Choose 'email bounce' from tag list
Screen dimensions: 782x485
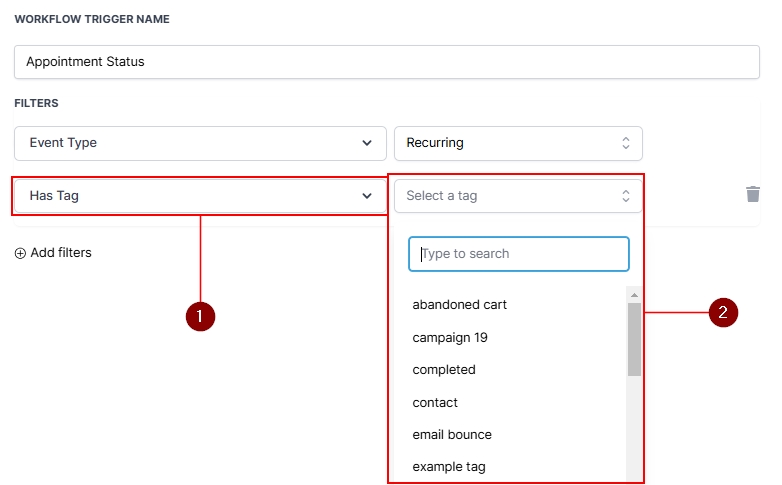pyautogui.click(x=452, y=435)
